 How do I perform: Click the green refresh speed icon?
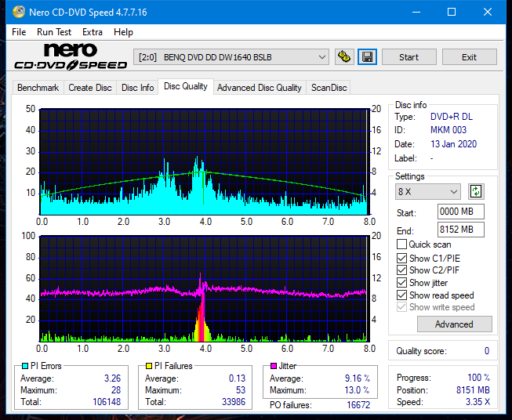475,191
